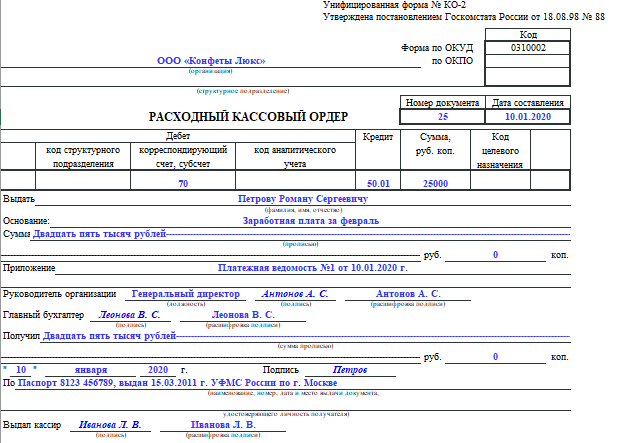Select cashier italic signature Иванова Л. В.
The height and width of the screenshot is (443, 619).
click(110, 424)
